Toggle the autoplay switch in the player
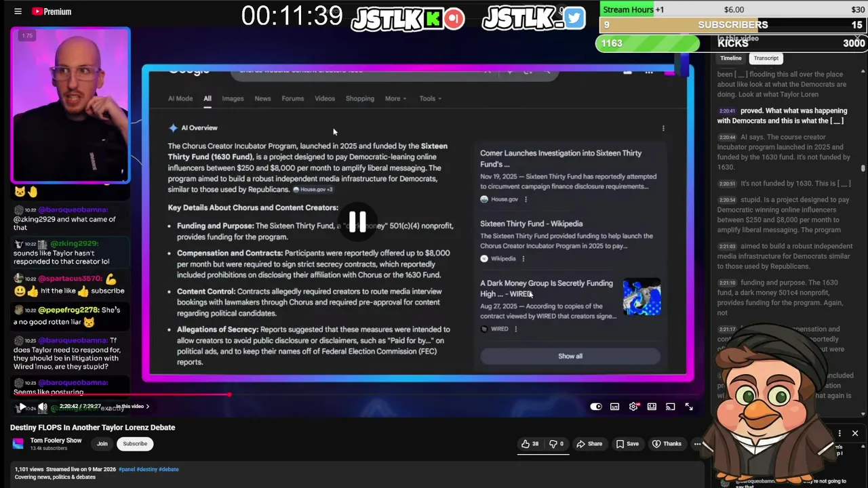The width and height of the screenshot is (868, 488). (x=596, y=407)
